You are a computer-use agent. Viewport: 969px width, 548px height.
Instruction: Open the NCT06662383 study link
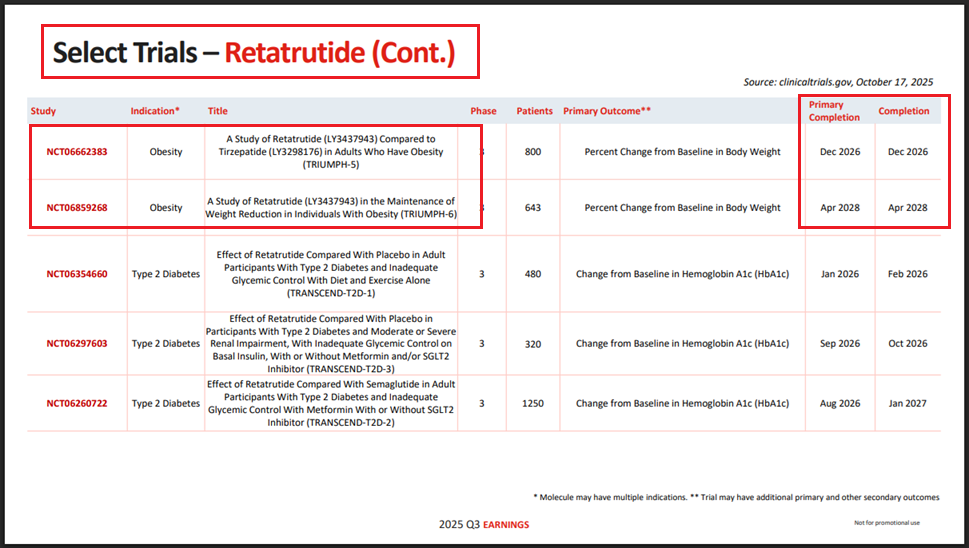(x=77, y=152)
